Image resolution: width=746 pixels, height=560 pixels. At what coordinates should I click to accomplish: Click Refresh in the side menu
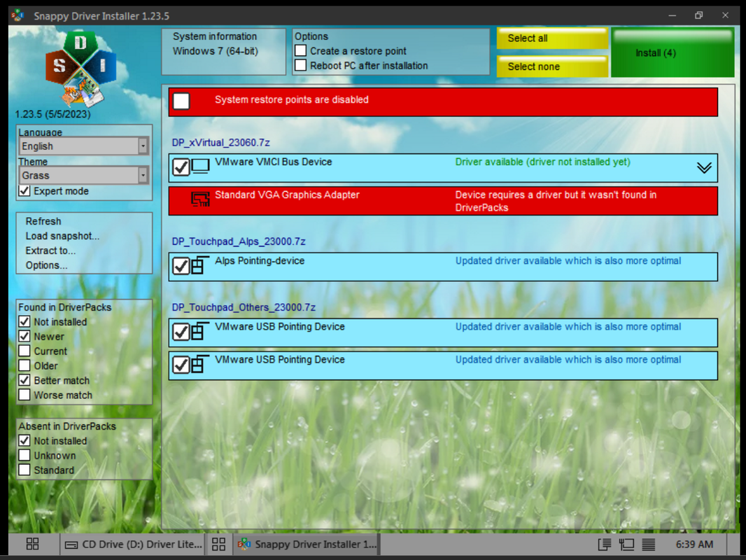(43, 221)
